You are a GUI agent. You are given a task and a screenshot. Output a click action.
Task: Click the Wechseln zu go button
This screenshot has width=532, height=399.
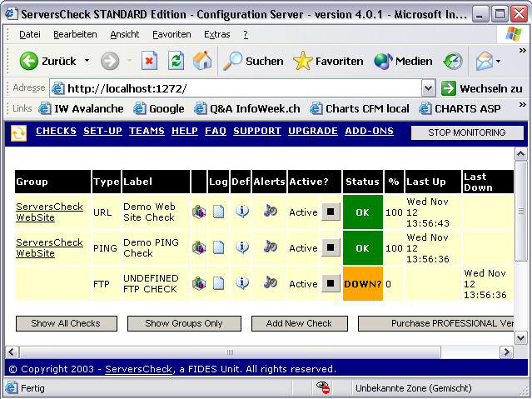(x=482, y=88)
